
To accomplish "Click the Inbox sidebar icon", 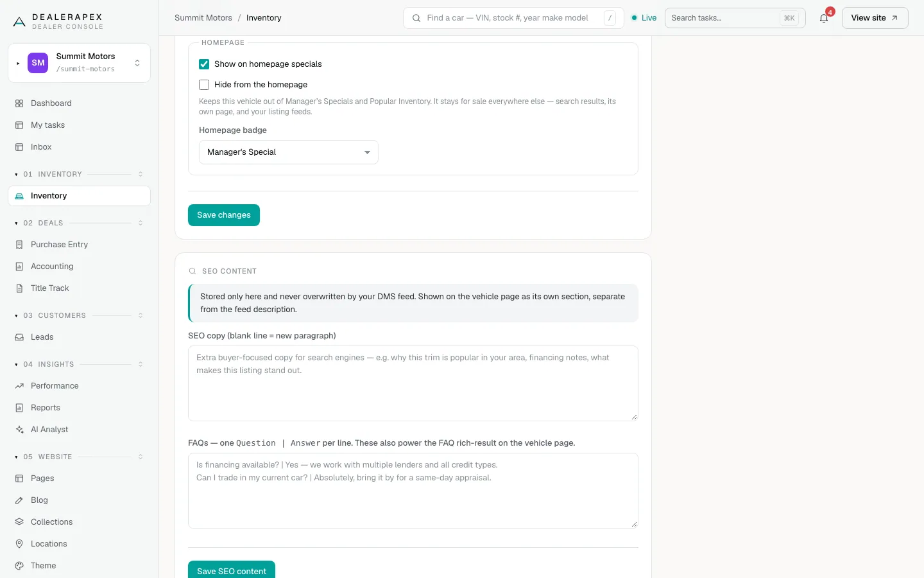I will click(19, 147).
